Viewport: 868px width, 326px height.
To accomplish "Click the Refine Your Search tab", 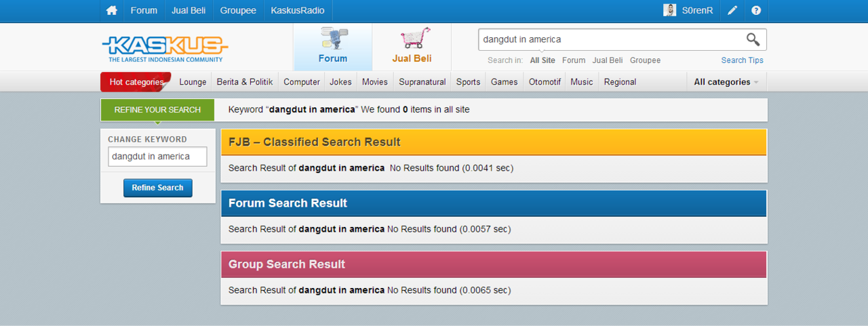I will pyautogui.click(x=157, y=110).
